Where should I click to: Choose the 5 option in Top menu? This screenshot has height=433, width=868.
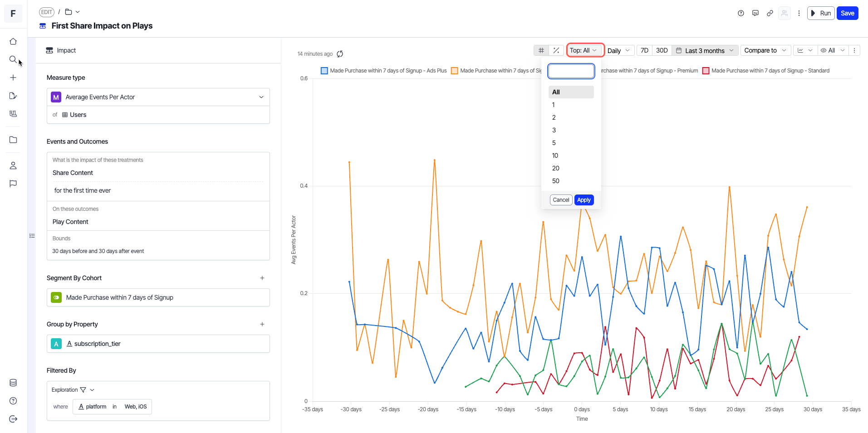click(554, 143)
